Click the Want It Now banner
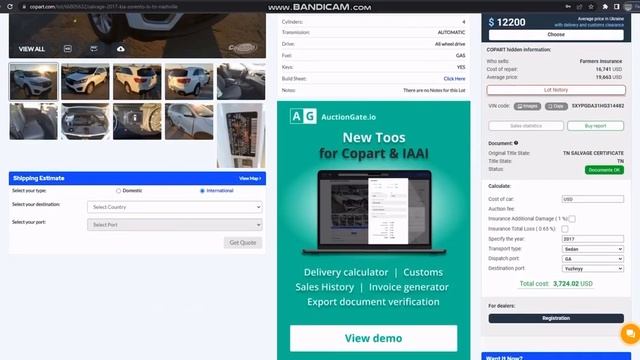The height and width of the screenshot is (360, 640). [x=556, y=356]
